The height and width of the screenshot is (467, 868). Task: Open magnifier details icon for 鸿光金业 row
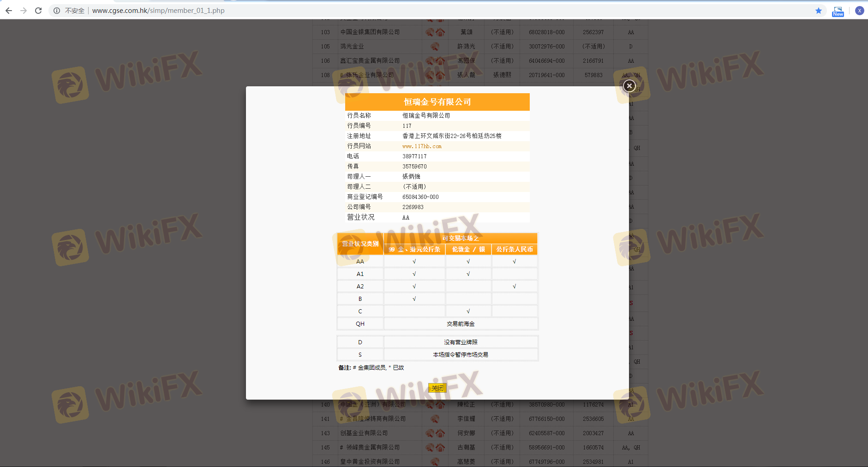[x=435, y=47]
